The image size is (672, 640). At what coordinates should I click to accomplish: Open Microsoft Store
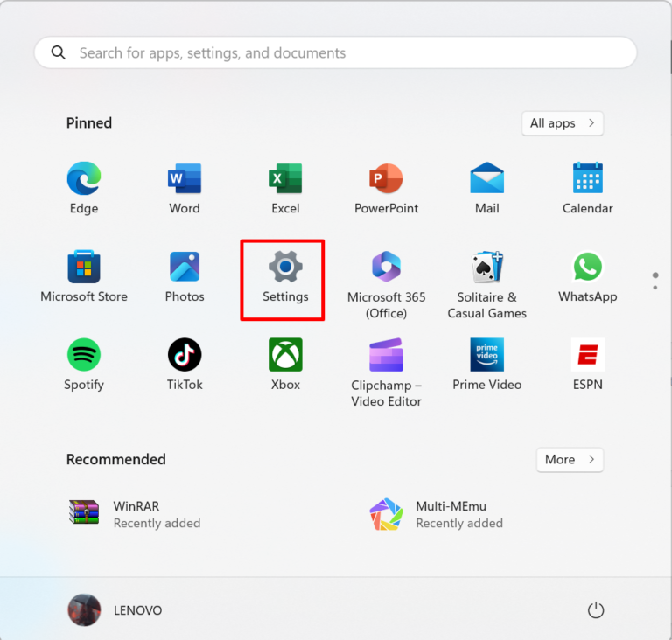point(84,276)
